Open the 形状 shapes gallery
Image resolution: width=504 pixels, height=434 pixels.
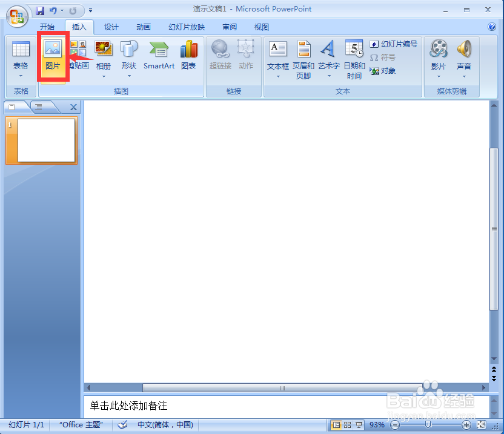129,54
